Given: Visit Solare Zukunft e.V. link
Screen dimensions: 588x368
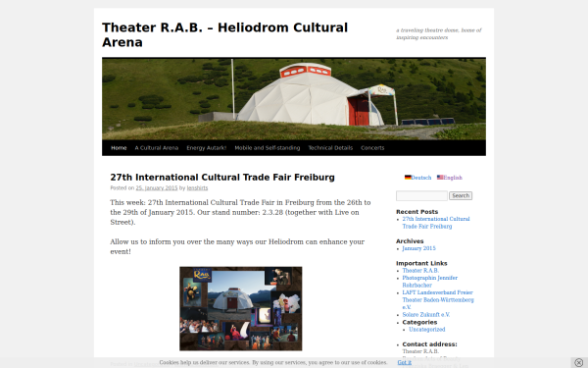Looking at the screenshot, I should [x=426, y=315].
